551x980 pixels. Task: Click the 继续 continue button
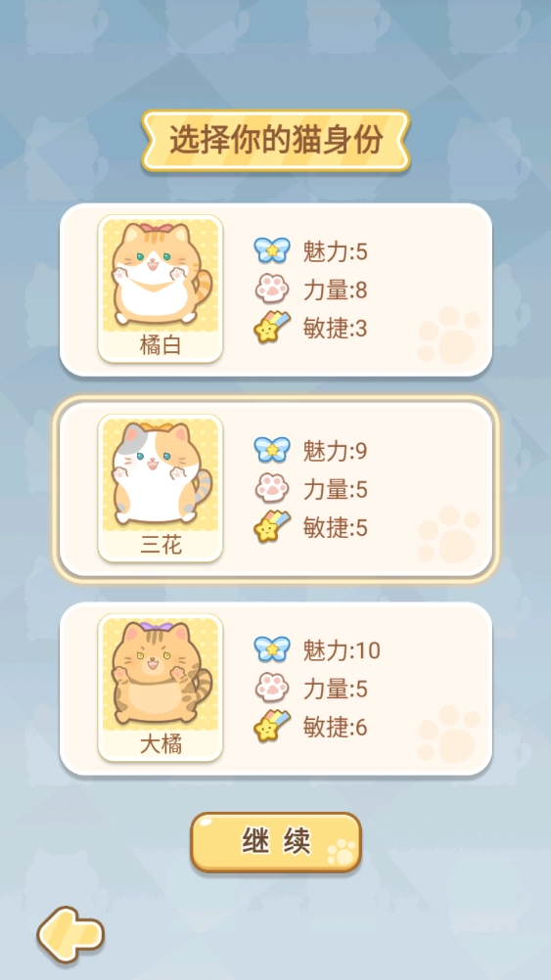[276, 842]
